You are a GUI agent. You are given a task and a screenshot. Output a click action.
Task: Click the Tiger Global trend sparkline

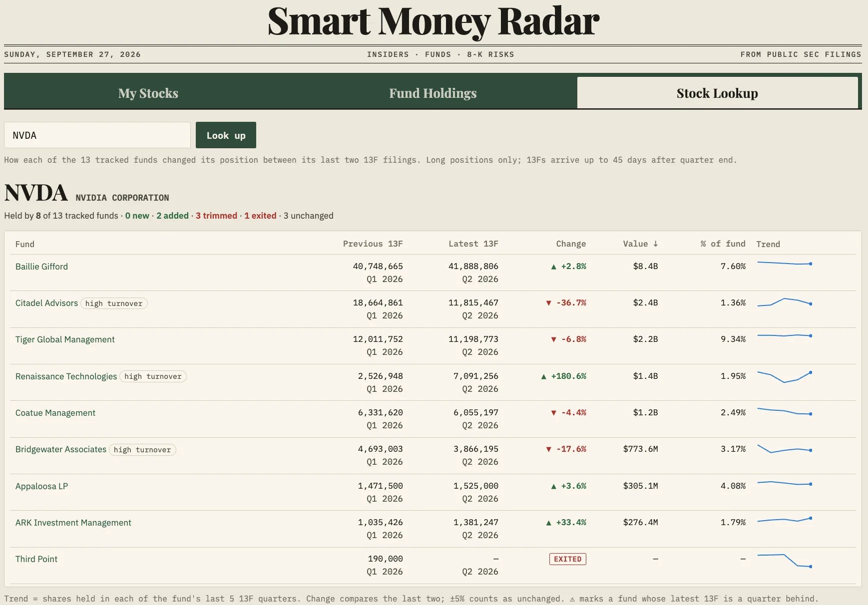click(785, 335)
